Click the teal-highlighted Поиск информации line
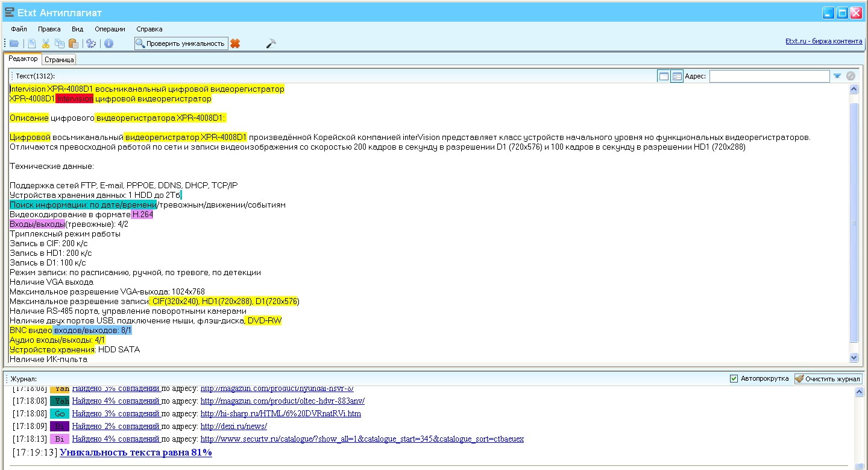The width and height of the screenshot is (868, 470). (83, 205)
